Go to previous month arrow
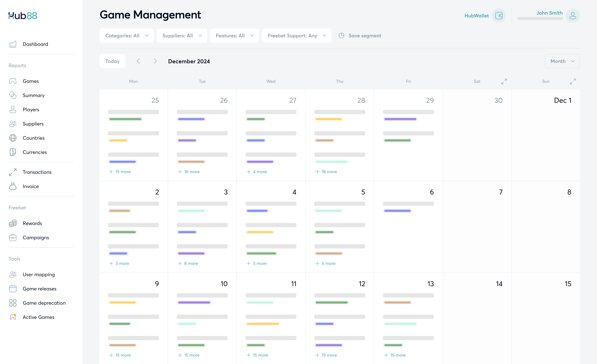Image resolution: width=597 pixels, height=364 pixels. coord(138,61)
